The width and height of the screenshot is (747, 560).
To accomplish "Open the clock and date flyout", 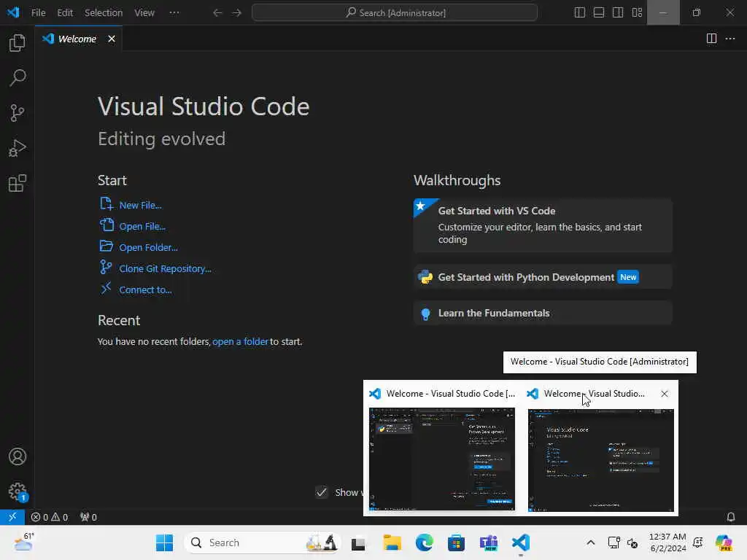I will (667, 542).
